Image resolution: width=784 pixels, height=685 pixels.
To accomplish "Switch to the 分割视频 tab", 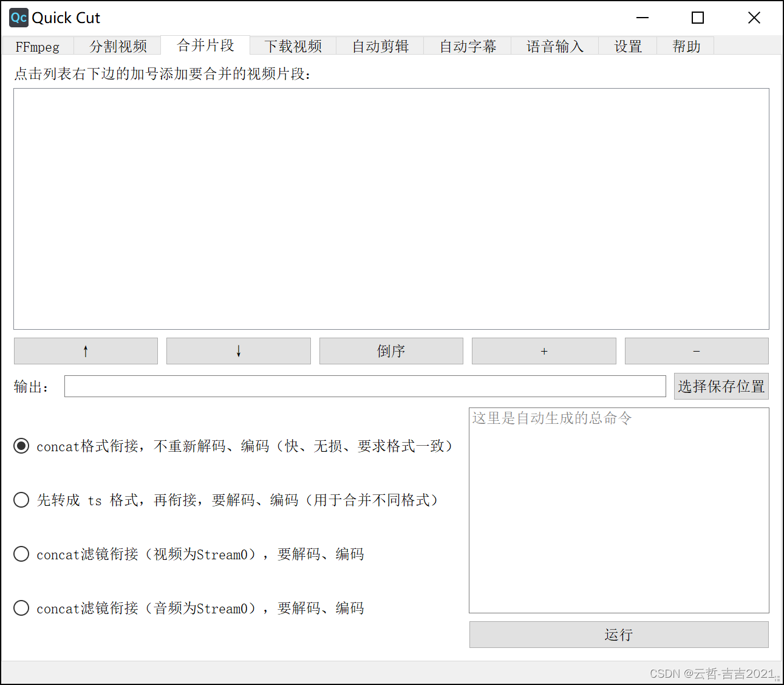I will click(118, 46).
